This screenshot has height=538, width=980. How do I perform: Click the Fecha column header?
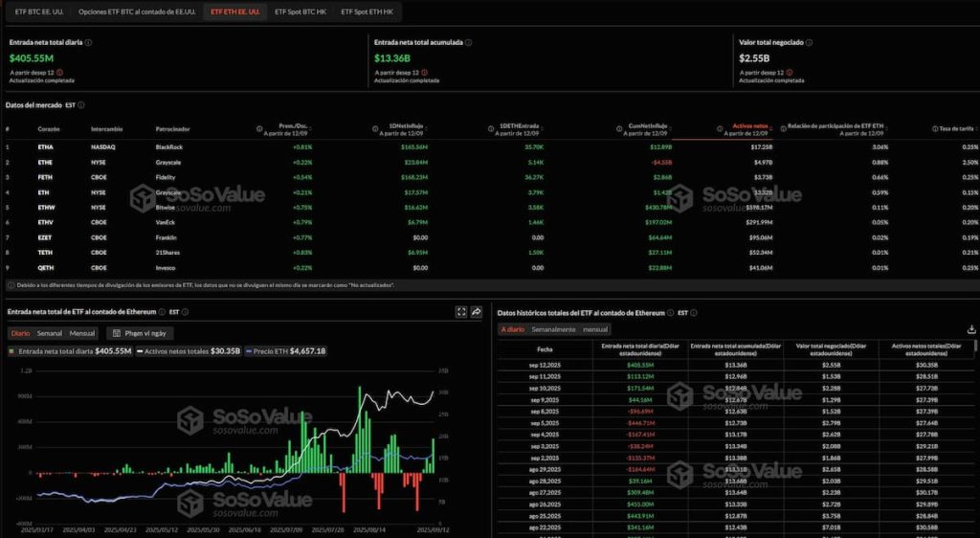[545, 349]
